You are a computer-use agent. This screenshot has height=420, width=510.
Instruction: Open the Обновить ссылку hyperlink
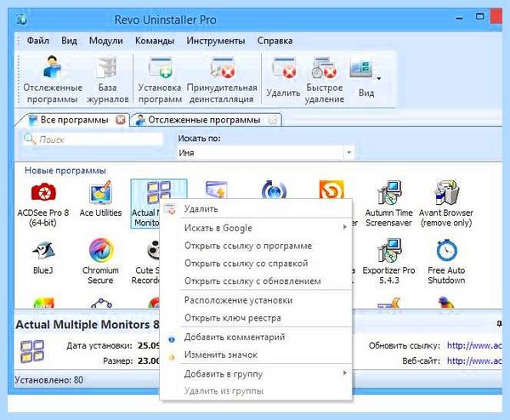[474, 345]
